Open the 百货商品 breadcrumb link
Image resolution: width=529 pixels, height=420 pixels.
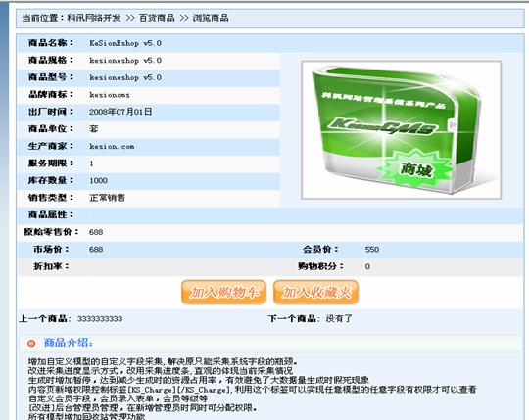(157, 18)
